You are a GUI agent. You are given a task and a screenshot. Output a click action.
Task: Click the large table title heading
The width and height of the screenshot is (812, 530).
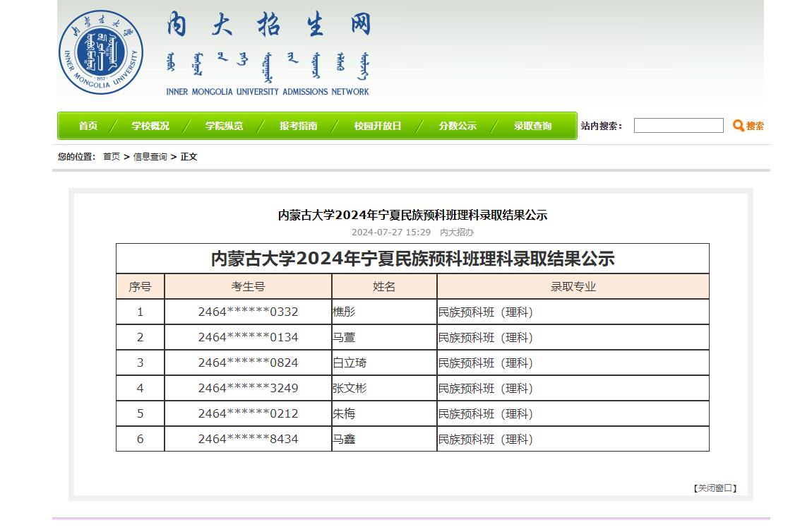pos(413,259)
